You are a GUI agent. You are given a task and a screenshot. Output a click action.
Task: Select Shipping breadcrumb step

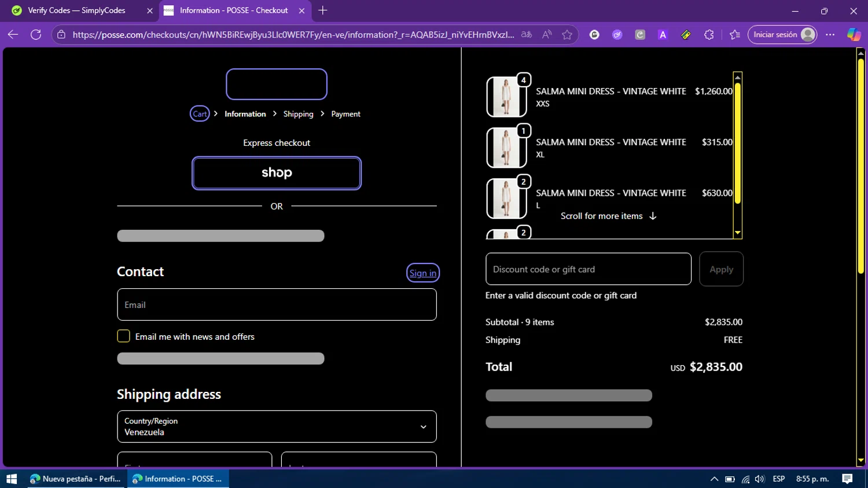point(298,114)
